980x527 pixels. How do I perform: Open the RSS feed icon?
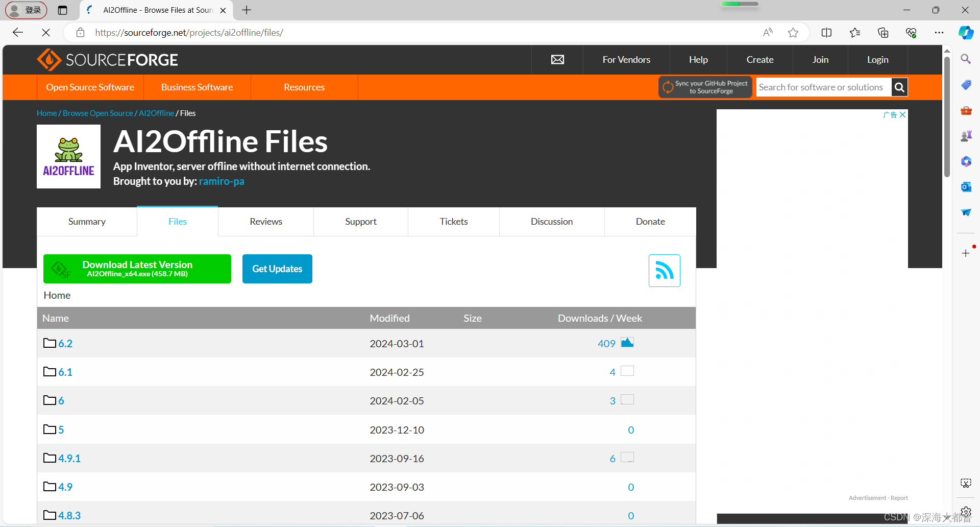coord(664,271)
